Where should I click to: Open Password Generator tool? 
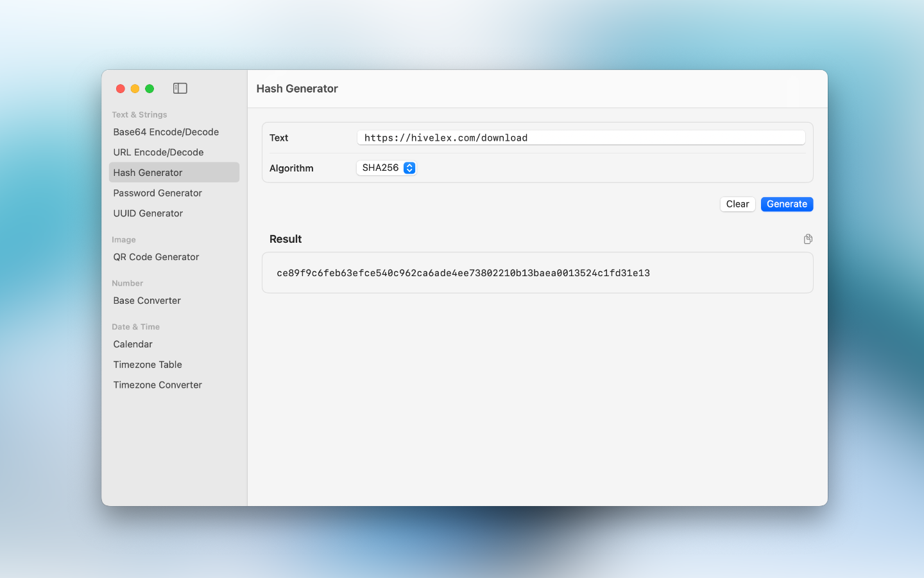(x=174, y=193)
